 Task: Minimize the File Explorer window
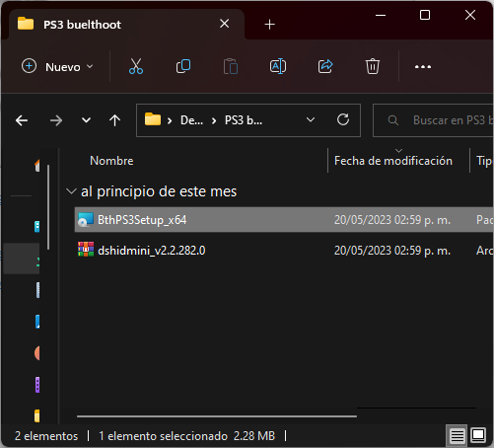click(381, 15)
